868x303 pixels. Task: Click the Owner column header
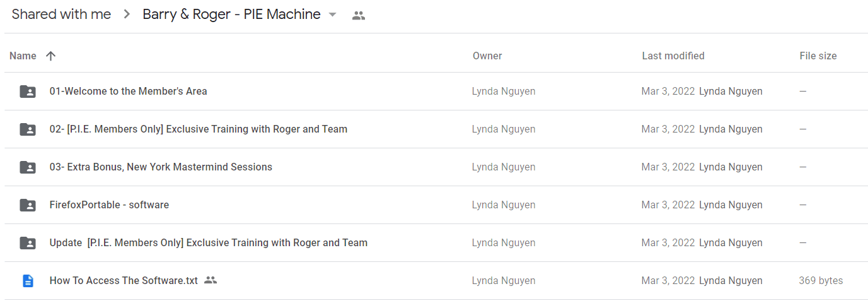pos(487,56)
